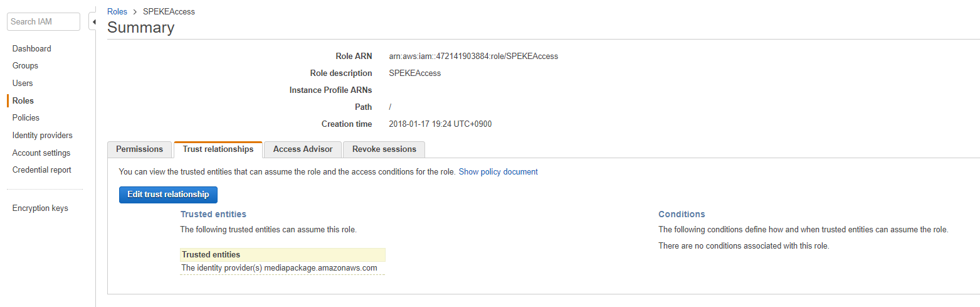980x307 pixels.
Task: Open Account settings
Action: click(41, 153)
